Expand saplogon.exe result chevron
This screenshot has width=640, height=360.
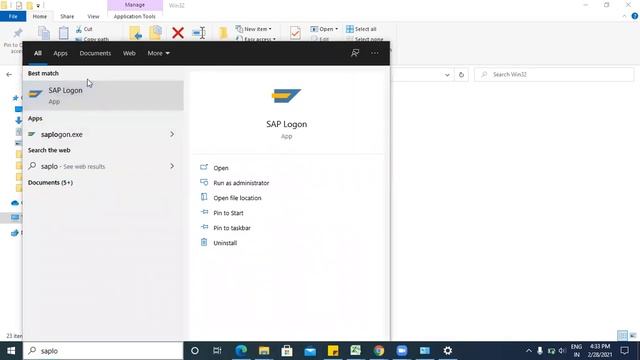[172, 134]
